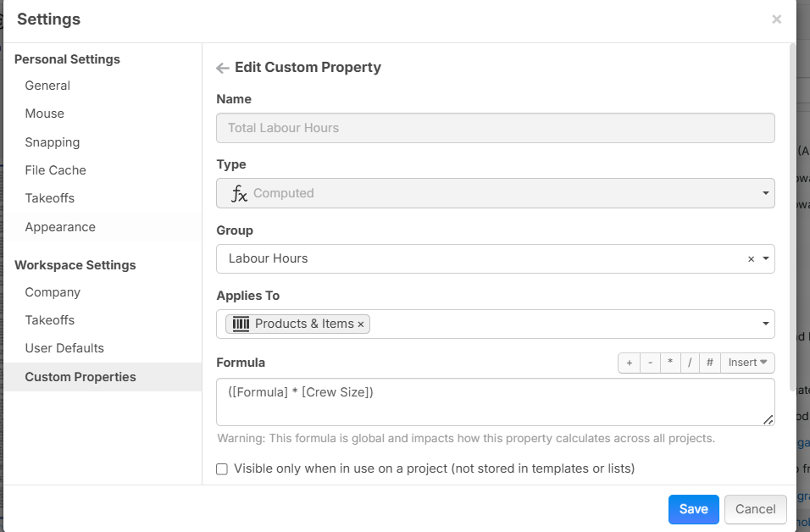810x532 pixels.
Task: Click the hash symbol formula button
Action: pyautogui.click(x=710, y=363)
